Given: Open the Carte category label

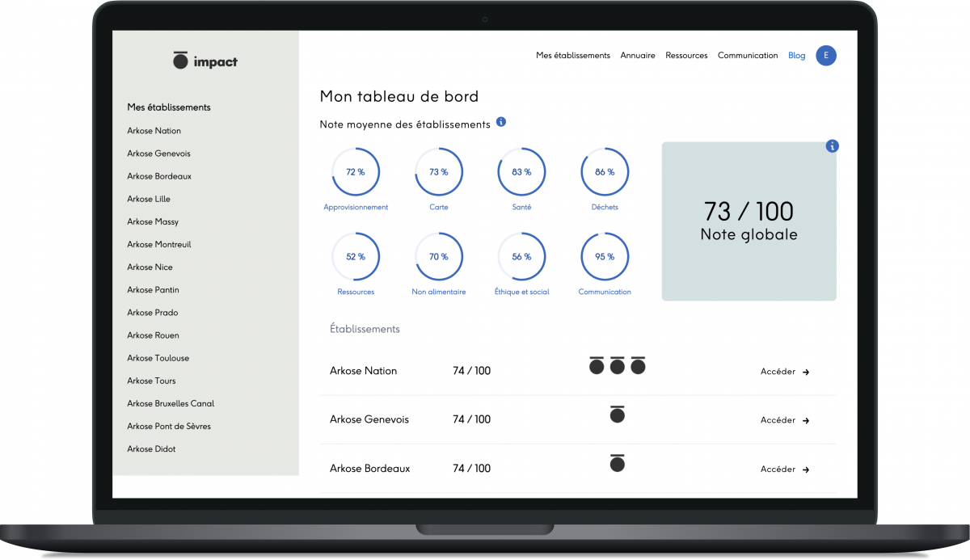Looking at the screenshot, I should (439, 208).
